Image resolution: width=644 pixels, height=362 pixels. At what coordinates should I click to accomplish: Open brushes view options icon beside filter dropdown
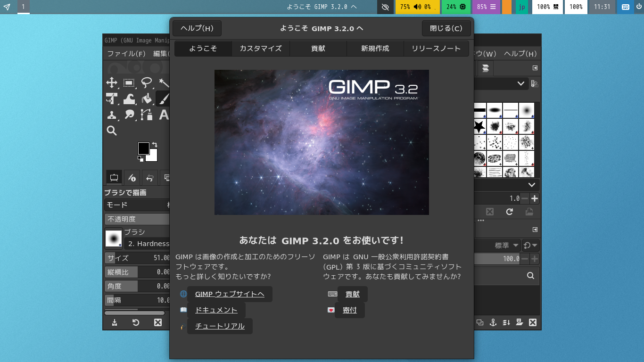coord(535,83)
